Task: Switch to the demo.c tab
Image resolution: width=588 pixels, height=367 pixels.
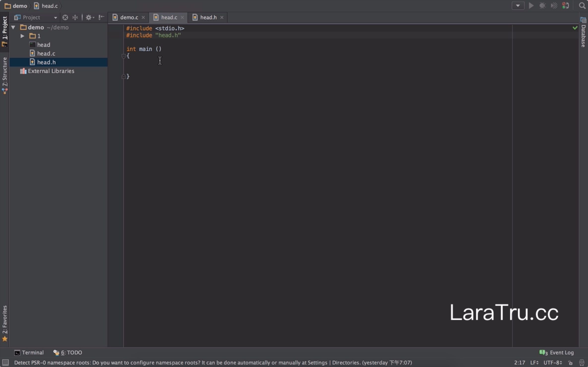Action: (x=129, y=17)
